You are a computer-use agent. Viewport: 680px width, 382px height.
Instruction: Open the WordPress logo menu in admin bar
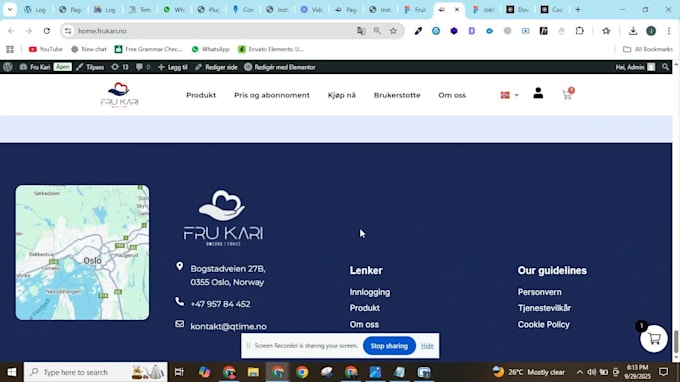[x=7, y=67]
